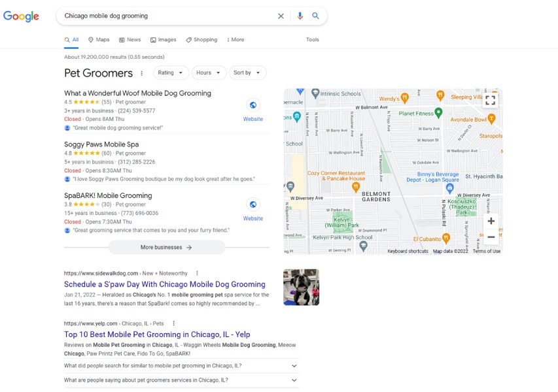Image resolution: width=558 pixels, height=392 pixels.
Task: Zoom out on the map
Action: click(491, 237)
